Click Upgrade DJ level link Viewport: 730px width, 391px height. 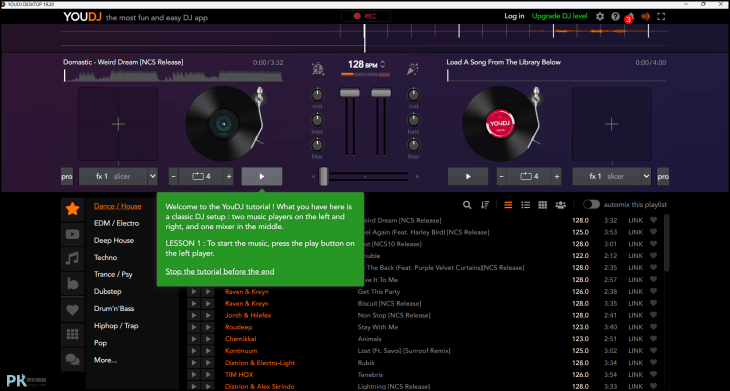click(x=560, y=16)
